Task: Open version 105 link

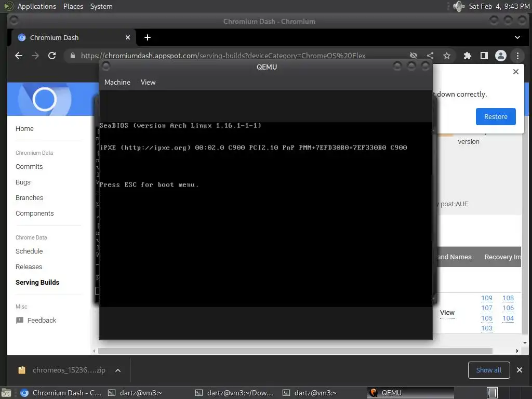Action: (x=486, y=318)
